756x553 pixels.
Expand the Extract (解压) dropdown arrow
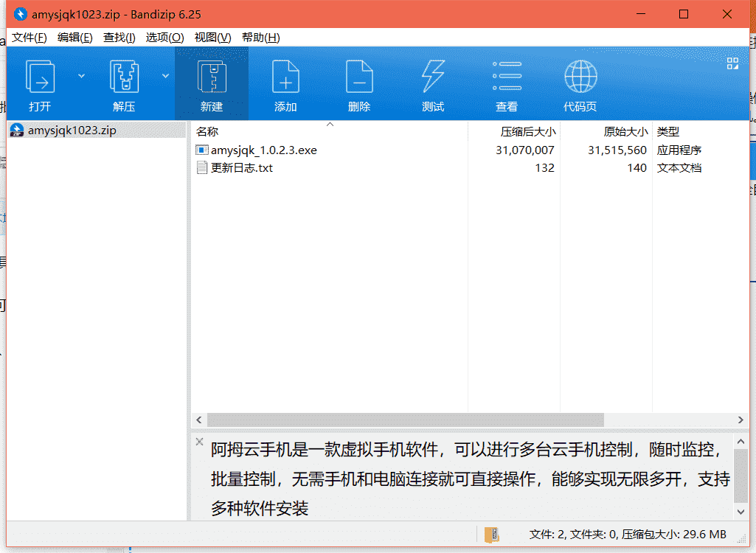(165, 76)
